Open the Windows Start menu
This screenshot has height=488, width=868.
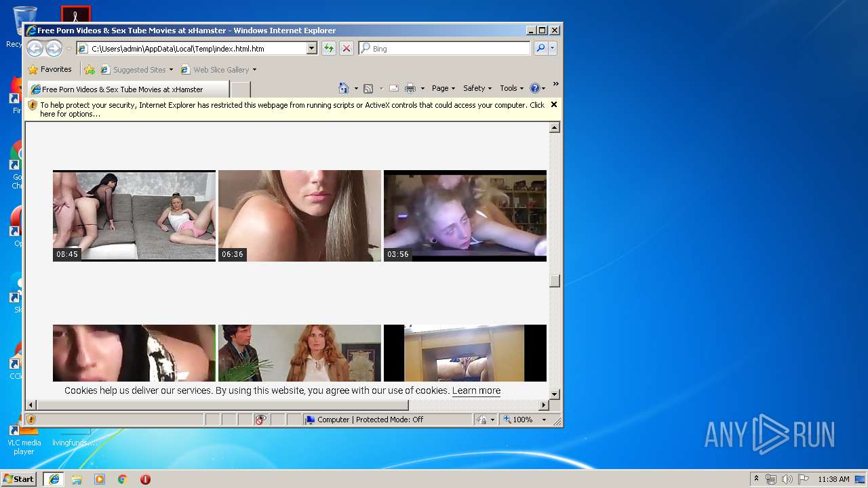coord(19,479)
